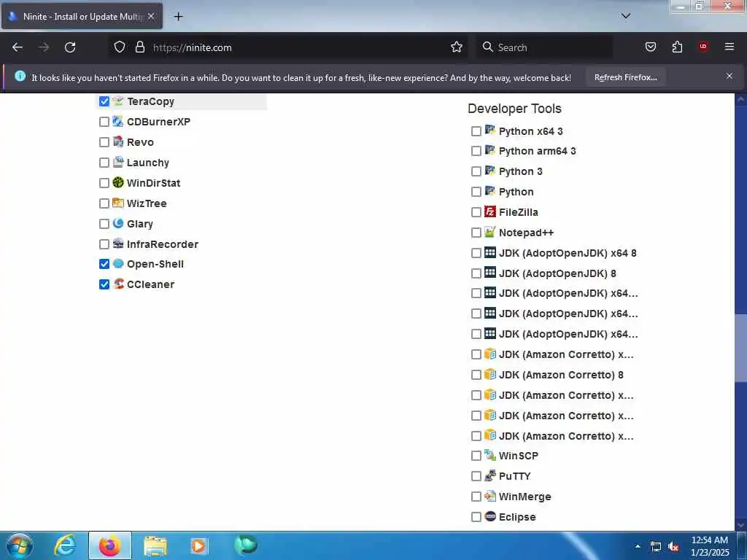The width and height of the screenshot is (747, 560).
Task: Dismiss the Firefox notification bar
Action: pos(729,76)
